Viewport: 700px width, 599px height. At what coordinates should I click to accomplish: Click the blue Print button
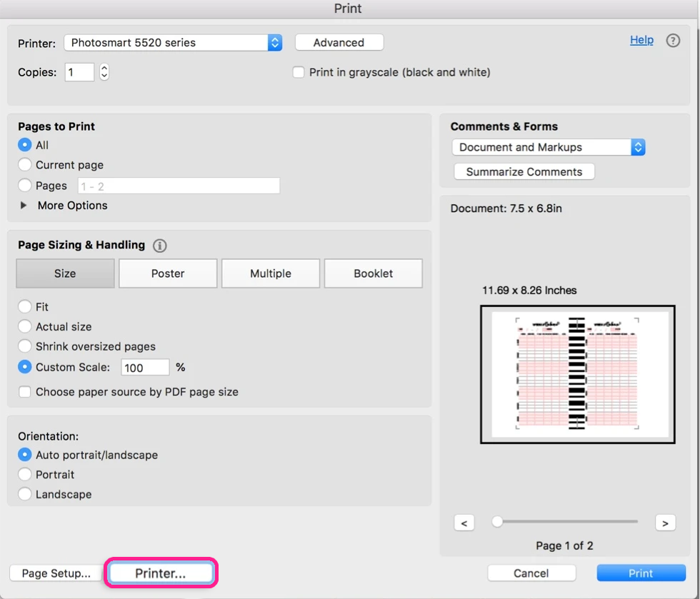641,573
